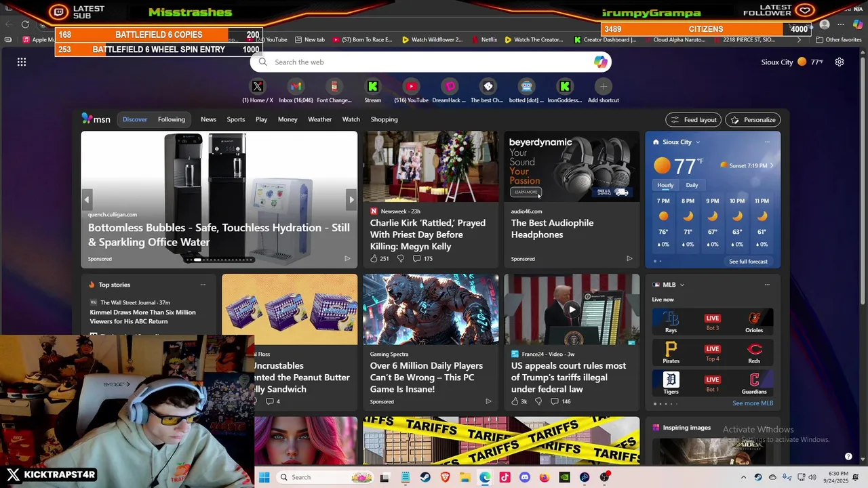
Task: Click the Search the web field
Action: (430, 62)
